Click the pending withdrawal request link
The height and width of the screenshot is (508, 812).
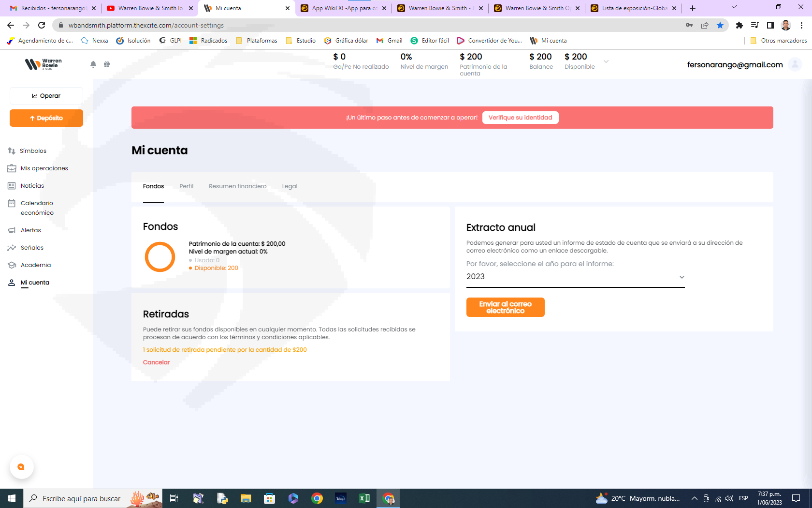pos(225,350)
